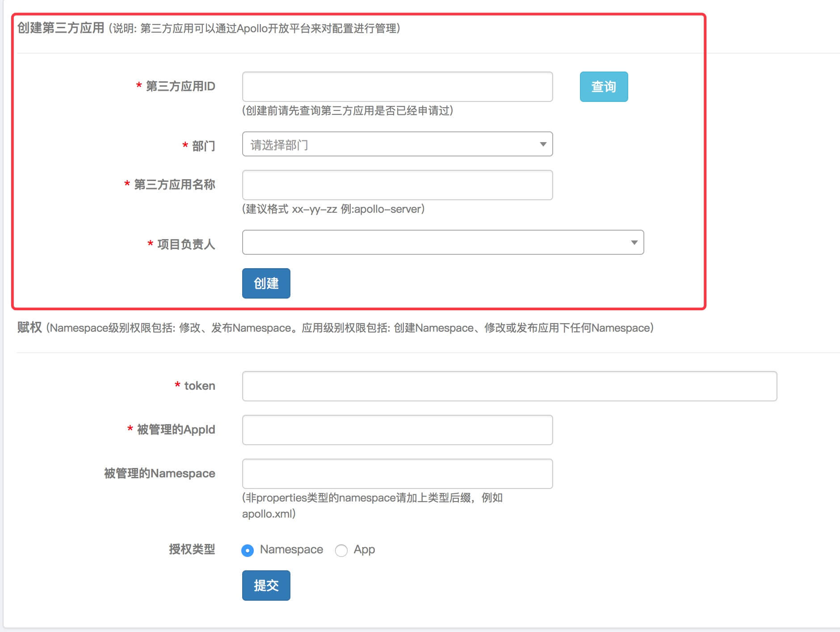Click the 项目负责人 field label
Screen dimensions: 840x632
[186, 244]
